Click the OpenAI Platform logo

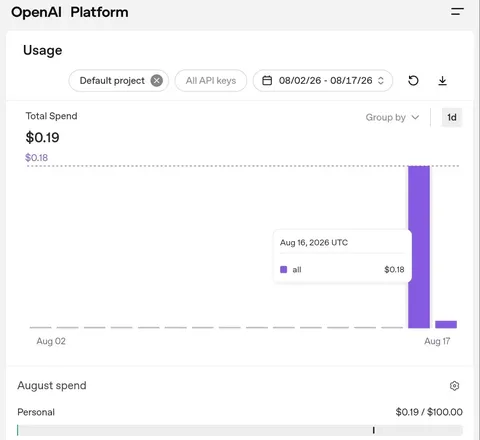point(70,12)
